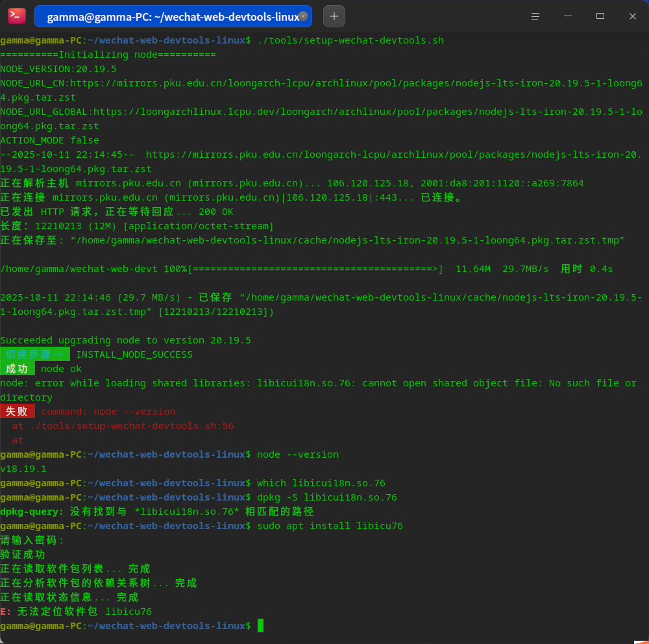Screen dimensions: 649x644
Task: Open the terminal hamburger menu
Action: (x=535, y=17)
